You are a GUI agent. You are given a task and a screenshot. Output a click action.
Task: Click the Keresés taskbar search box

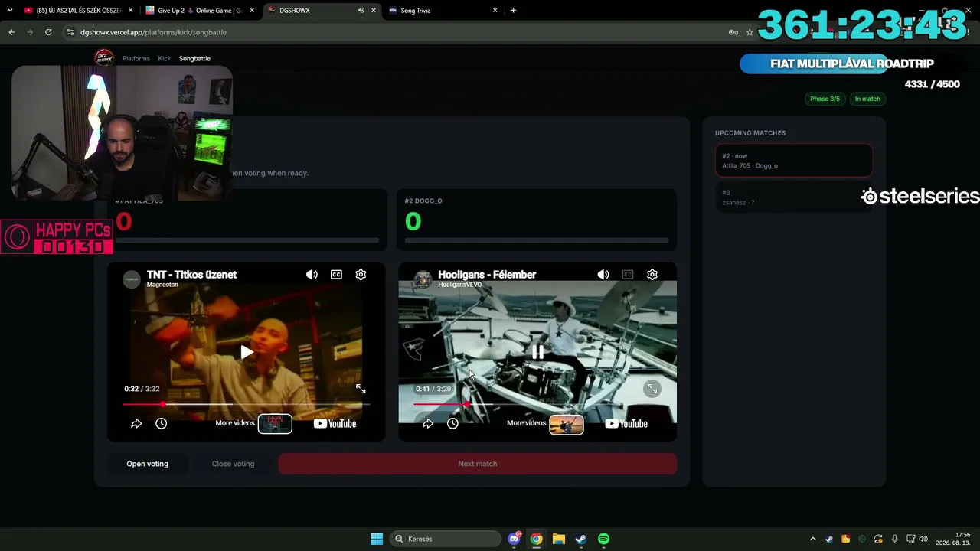[446, 539]
